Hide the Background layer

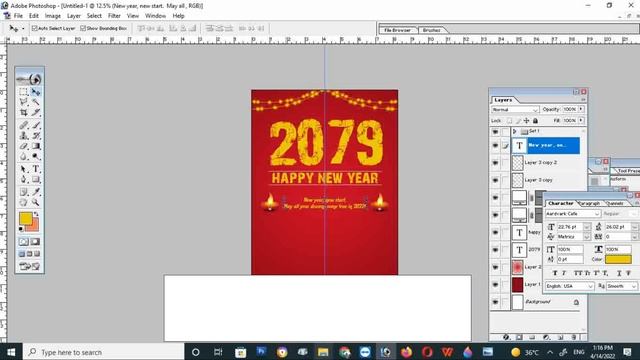495,302
